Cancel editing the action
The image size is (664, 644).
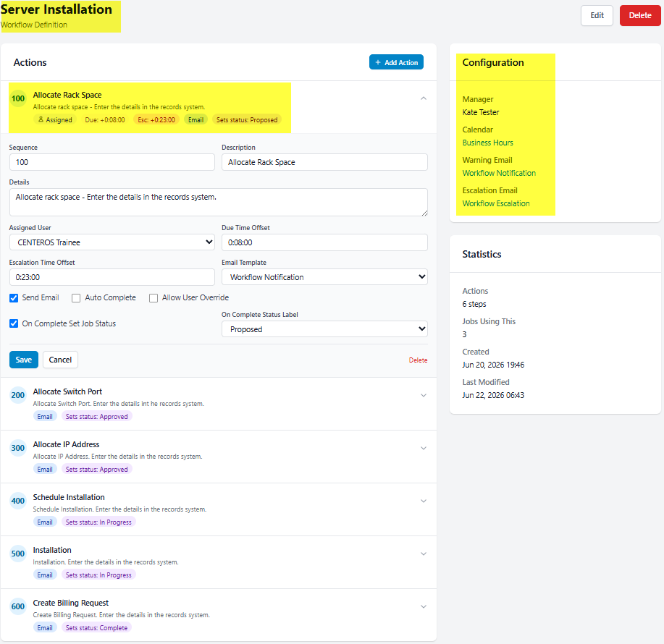(x=60, y=360)
